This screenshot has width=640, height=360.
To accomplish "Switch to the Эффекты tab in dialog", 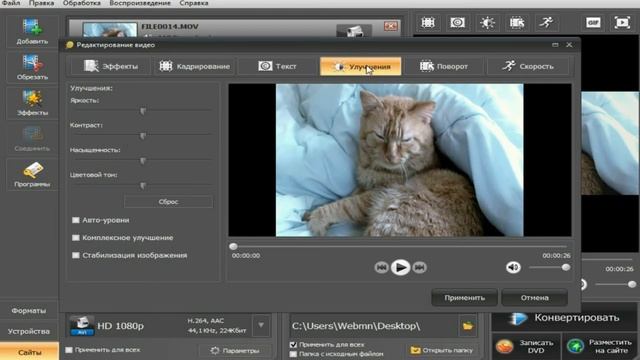I will tap(111, 66).
